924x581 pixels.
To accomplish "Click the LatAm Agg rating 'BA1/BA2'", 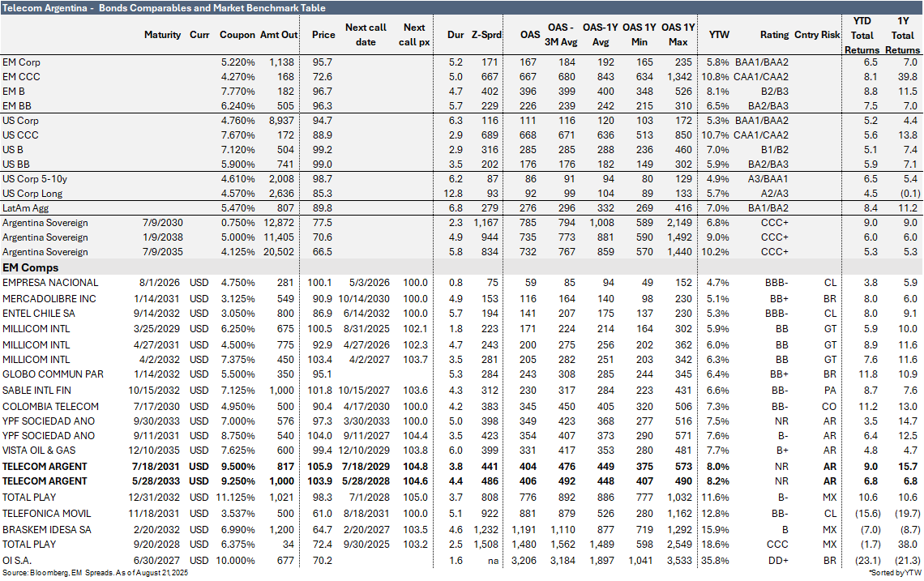I will (x=768, y=208).
